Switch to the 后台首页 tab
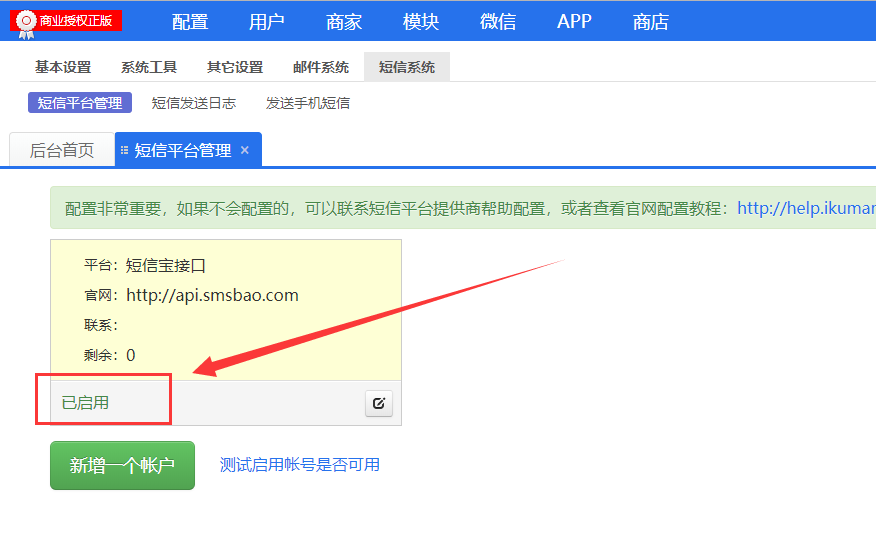 pos(62,150)
